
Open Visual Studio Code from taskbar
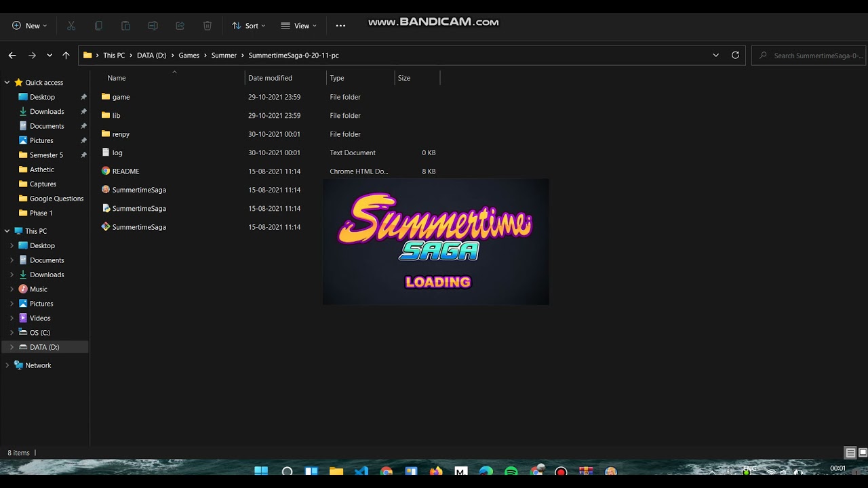pos(361,471)
